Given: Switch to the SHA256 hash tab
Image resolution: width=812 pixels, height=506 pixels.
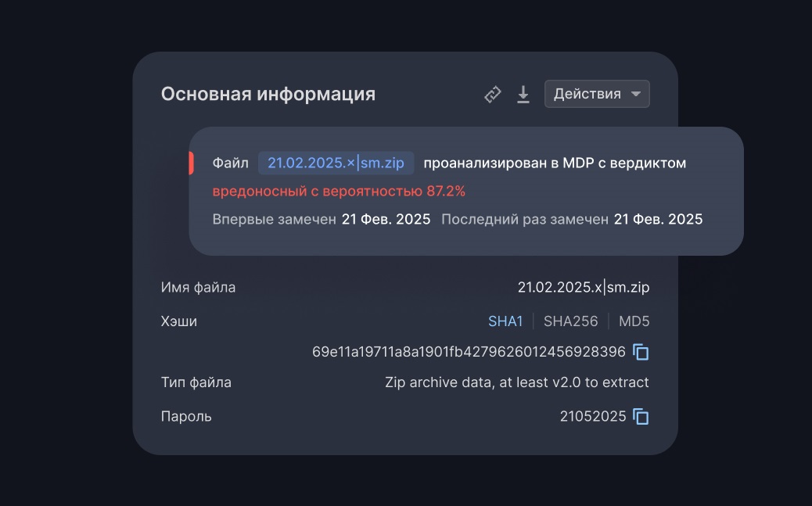Looking at the screenshot, I should click(x=571, y=321).
